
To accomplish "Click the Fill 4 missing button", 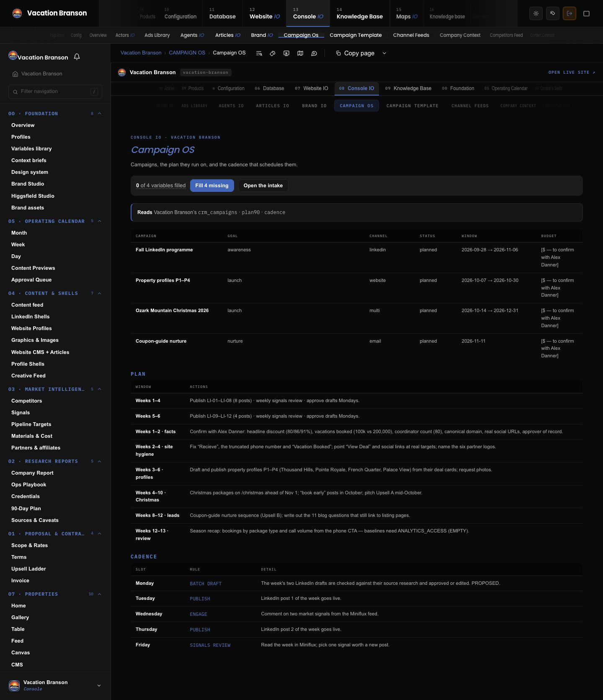I will (212, 186).
